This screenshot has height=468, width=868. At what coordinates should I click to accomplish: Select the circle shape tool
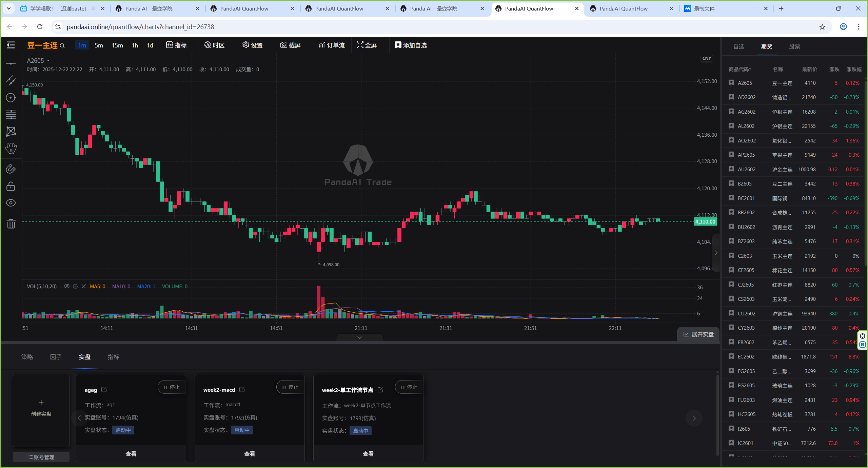click(11, 98)
